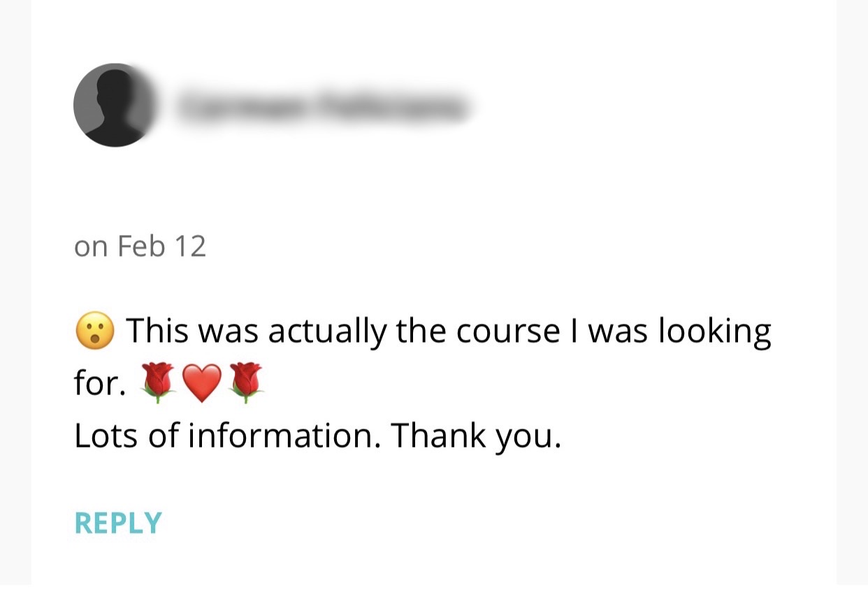Click the rose emoji right of the heart
Image resolution: width=868 pixels, height=607 pixels.
[x=245, y=383]
